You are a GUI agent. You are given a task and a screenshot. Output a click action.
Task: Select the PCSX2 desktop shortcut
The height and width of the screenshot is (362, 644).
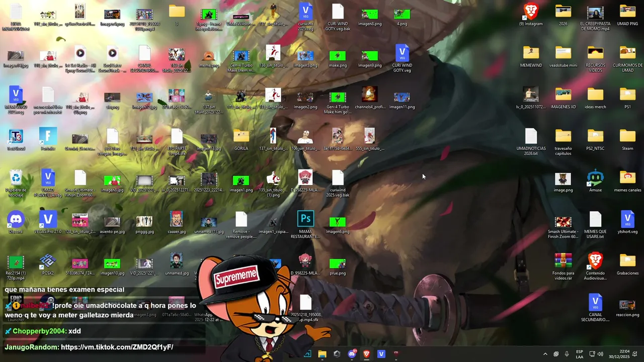pyautogui.click(x=48, y=264)
